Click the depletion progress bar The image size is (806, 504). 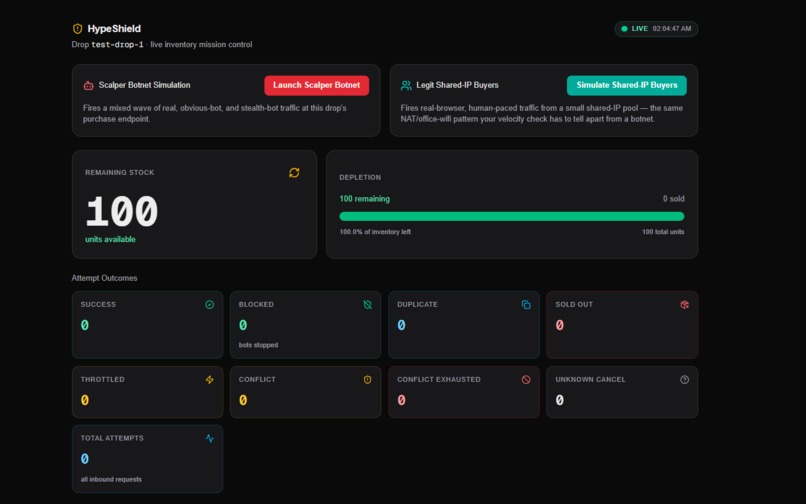point(511,217)
